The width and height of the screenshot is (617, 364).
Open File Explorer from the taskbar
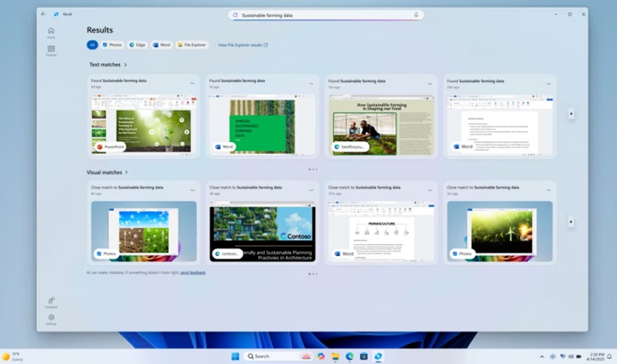[x=335, y=356]
